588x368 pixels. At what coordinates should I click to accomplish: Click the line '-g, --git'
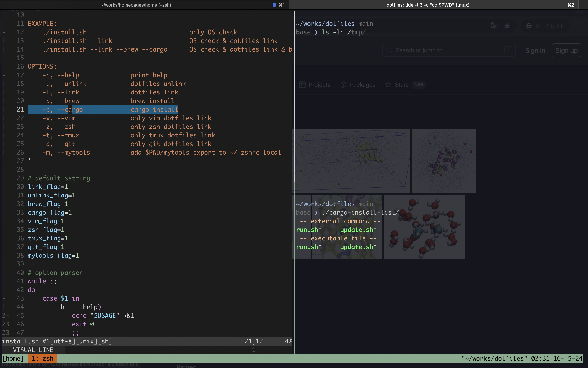(x=127, y=144)
